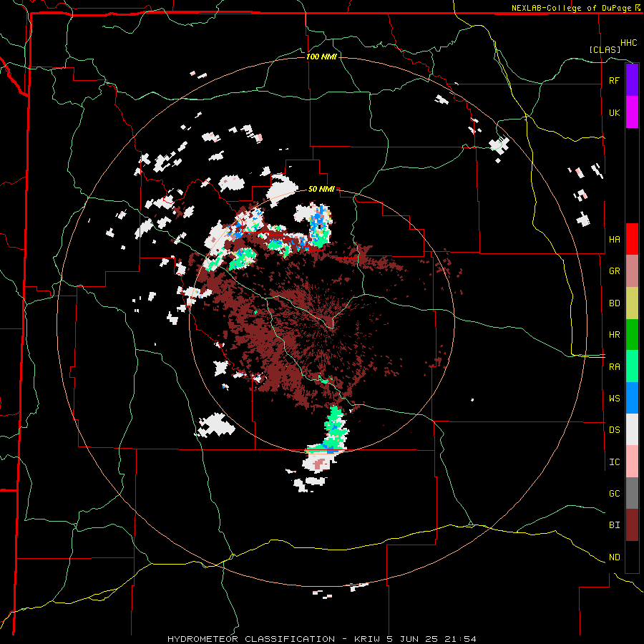Image resolution: width=644 pixels, height=644 pixels.
Task: Click the RA legend label
Action: click(614, 367)
